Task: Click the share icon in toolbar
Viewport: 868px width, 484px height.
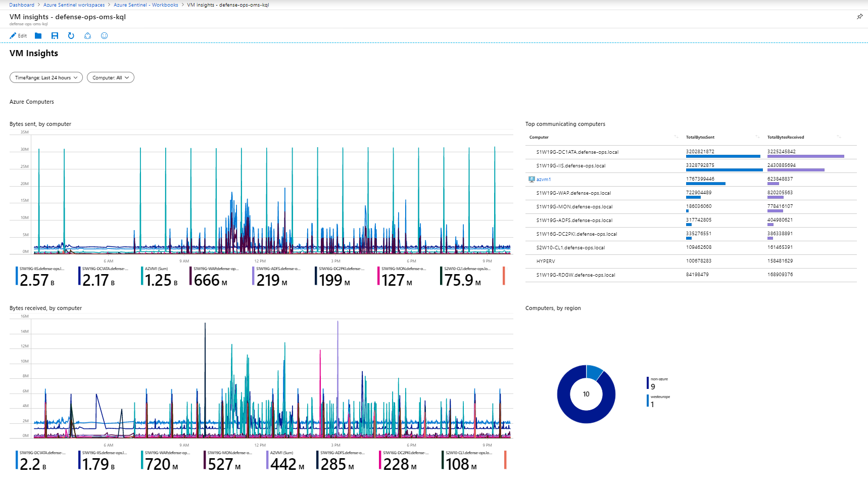Action: (x=87, y=36)
